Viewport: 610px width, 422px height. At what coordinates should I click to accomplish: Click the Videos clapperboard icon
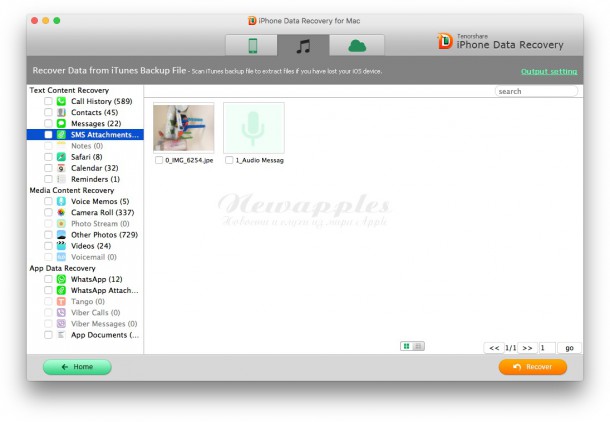coord(61,246)
